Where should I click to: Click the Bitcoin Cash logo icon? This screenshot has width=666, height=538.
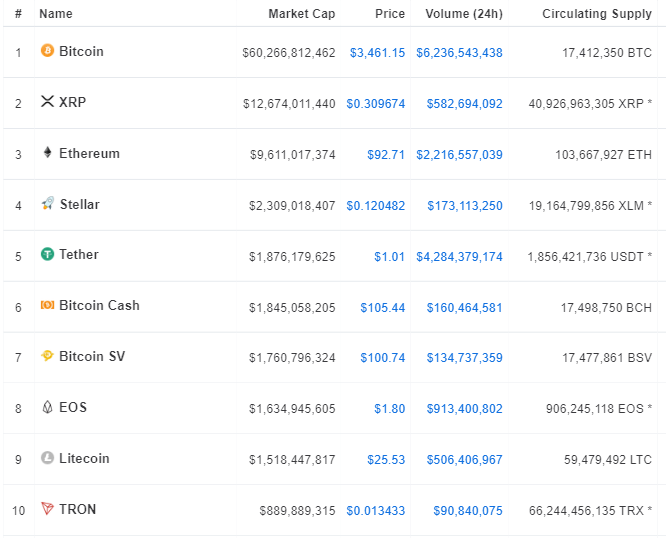pyautogui.click(x=47, y=306)
